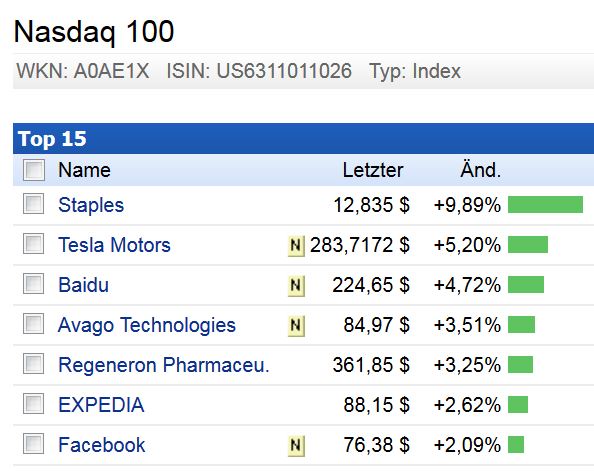Tick the Facebook checkbox
Image resolution: width=594 pixels, height=471 pixels.
(33, 443)
